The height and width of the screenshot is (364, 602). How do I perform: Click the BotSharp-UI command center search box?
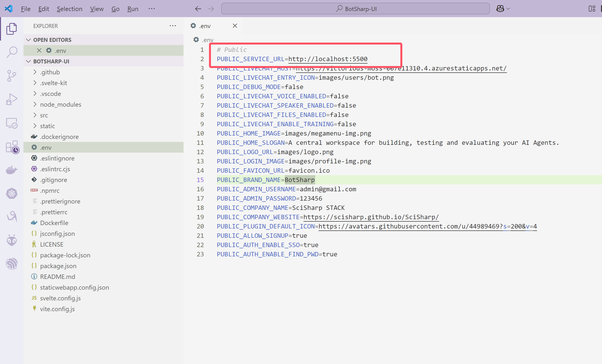[x=355, y=9]
